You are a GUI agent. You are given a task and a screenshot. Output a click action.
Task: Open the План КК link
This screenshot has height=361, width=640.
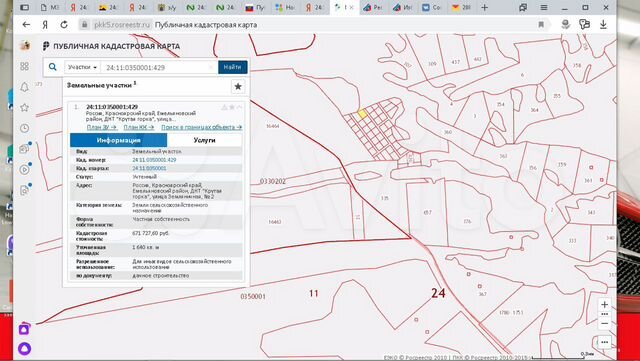click(x=139, y=127)
